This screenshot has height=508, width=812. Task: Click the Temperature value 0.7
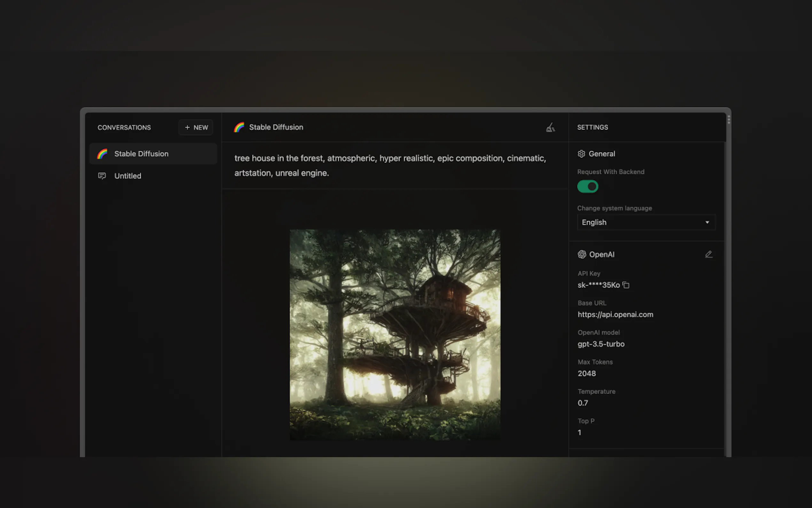583,403
